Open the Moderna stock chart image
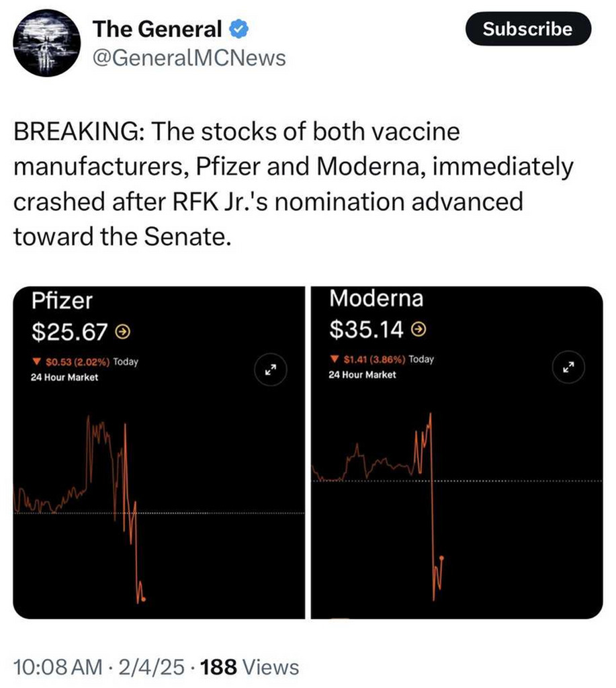Image resolution: width=616 pixels, height=688 pixels. tap(457, 484)
